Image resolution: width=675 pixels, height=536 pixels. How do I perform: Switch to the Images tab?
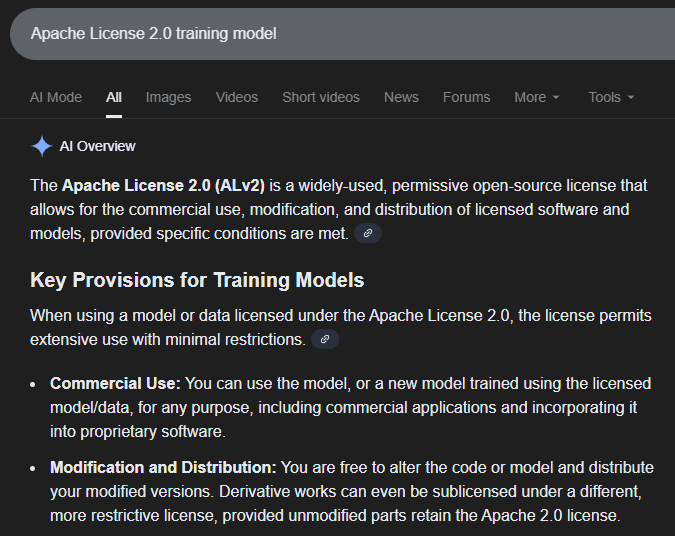coord(168,97)
